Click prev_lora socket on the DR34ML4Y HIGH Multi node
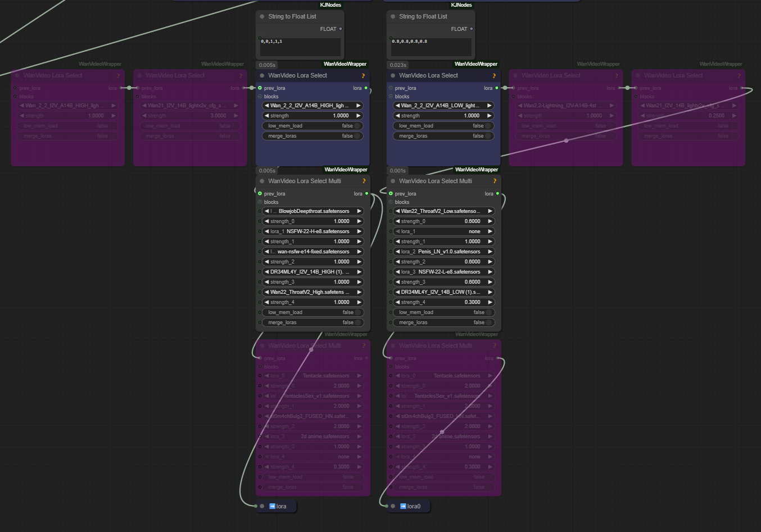 [260, 193]
